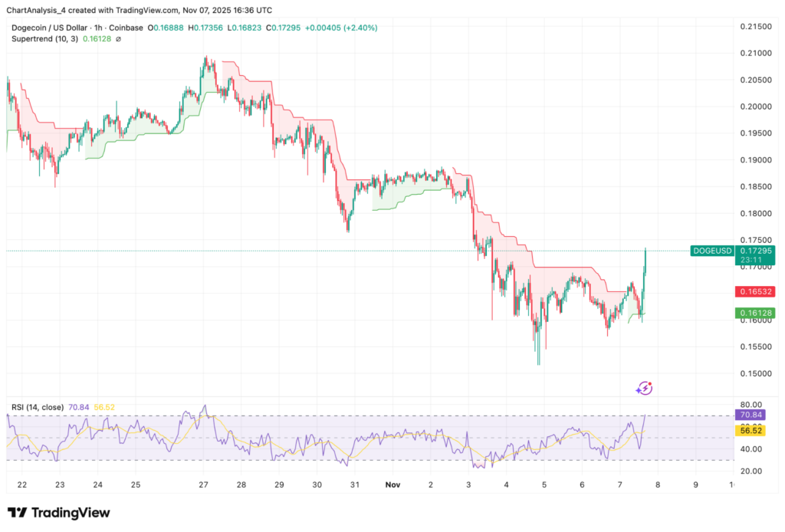Click the Nov label on time axis

393,485
